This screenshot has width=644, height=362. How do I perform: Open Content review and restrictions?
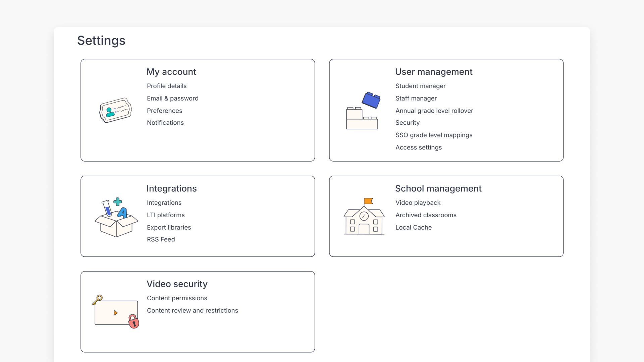(x=192, y=310)
